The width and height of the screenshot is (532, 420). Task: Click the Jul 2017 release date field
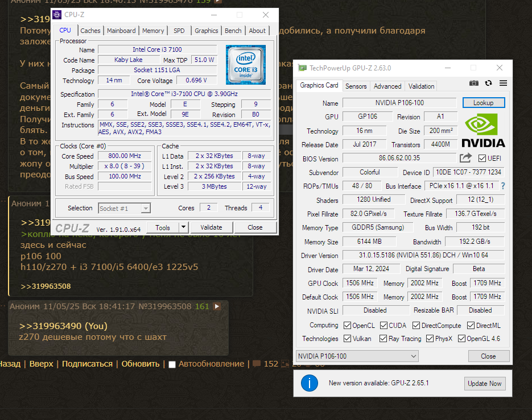364,144
